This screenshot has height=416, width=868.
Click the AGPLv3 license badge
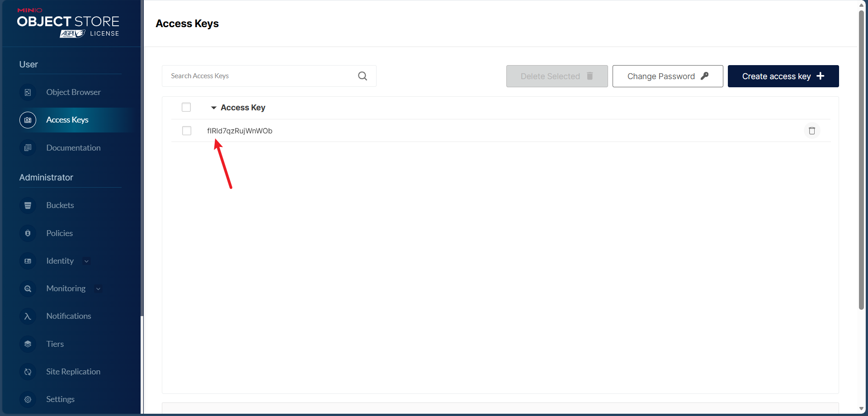tap(72, 34)
